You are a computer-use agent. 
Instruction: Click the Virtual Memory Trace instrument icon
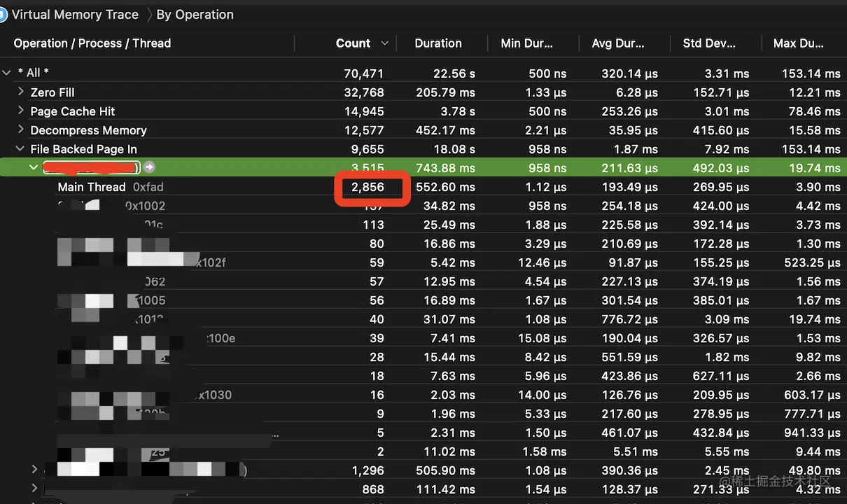click(x=3, y=15)
